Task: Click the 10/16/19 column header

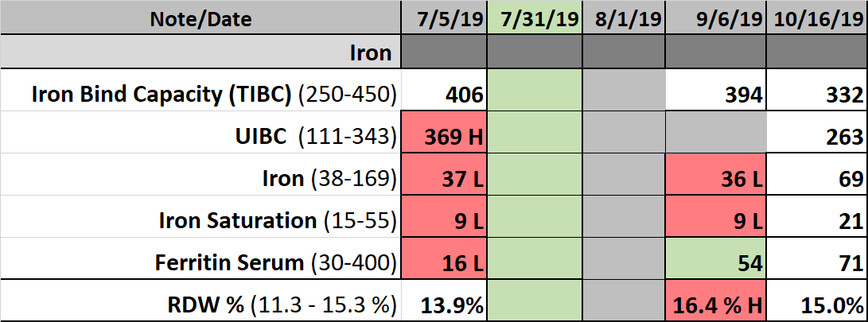Action: [x=816, y=17]
